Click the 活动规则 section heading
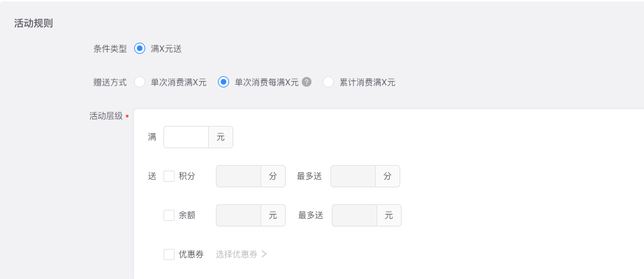This screenshot has width=644, height=279. (34, 23)
